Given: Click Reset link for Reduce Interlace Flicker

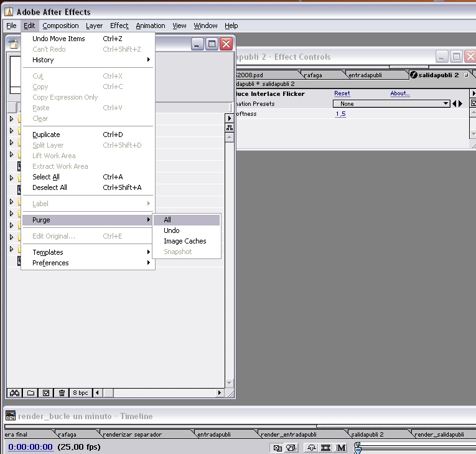Looking at the screenshot, I should point(342,93).
